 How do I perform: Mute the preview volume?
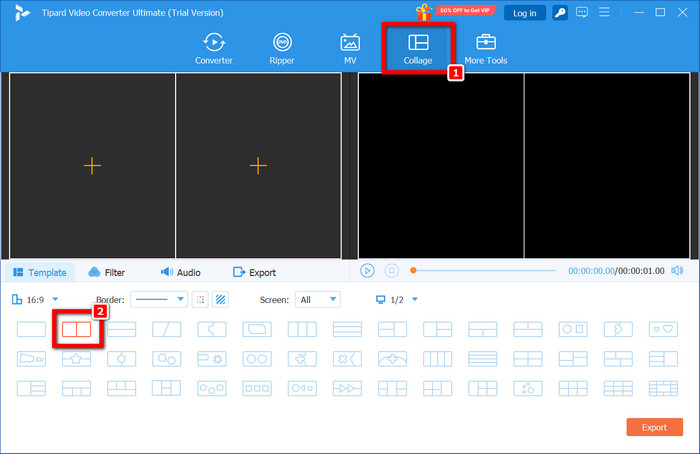click(x=677, y=271)
